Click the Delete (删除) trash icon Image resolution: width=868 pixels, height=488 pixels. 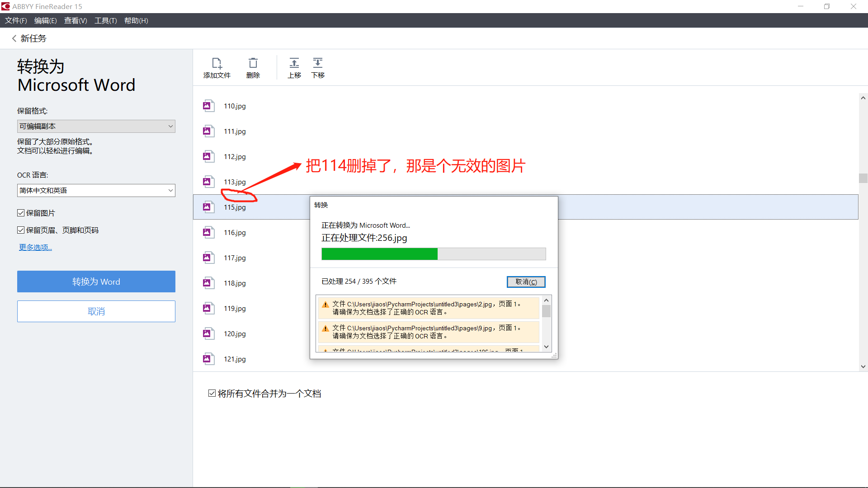(253, 63)
